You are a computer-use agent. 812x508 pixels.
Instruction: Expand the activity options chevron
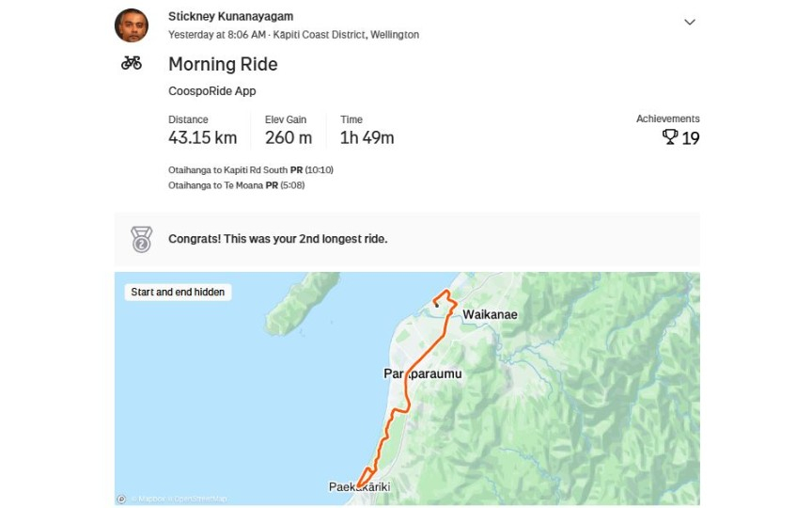pos(689,23)
